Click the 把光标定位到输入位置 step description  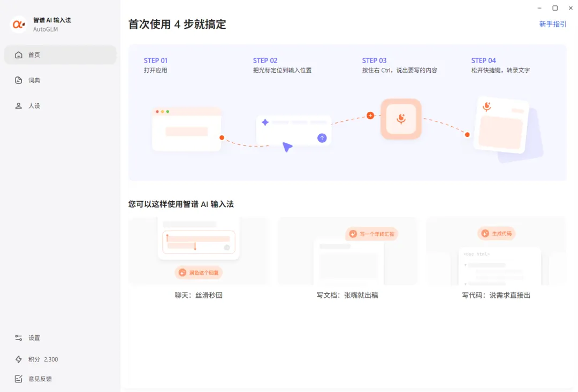pyautogui.click(x=283, y=71)
